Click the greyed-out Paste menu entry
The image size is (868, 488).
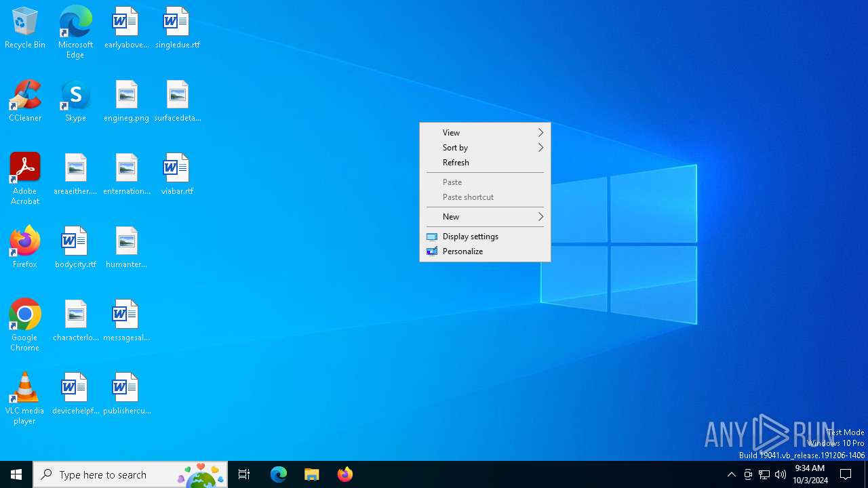point(485,182)
